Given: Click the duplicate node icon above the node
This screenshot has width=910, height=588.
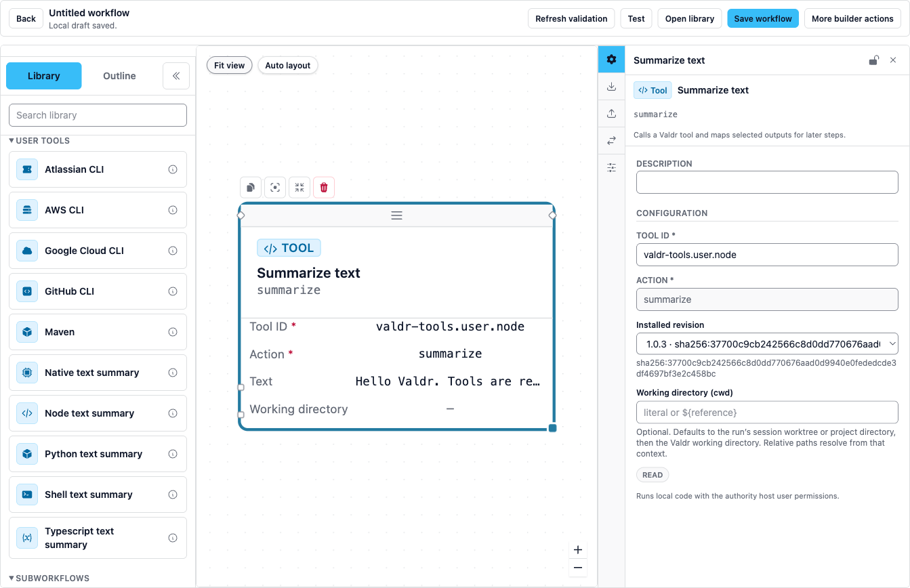Looking at the screenshot, I should click(251, 188).
